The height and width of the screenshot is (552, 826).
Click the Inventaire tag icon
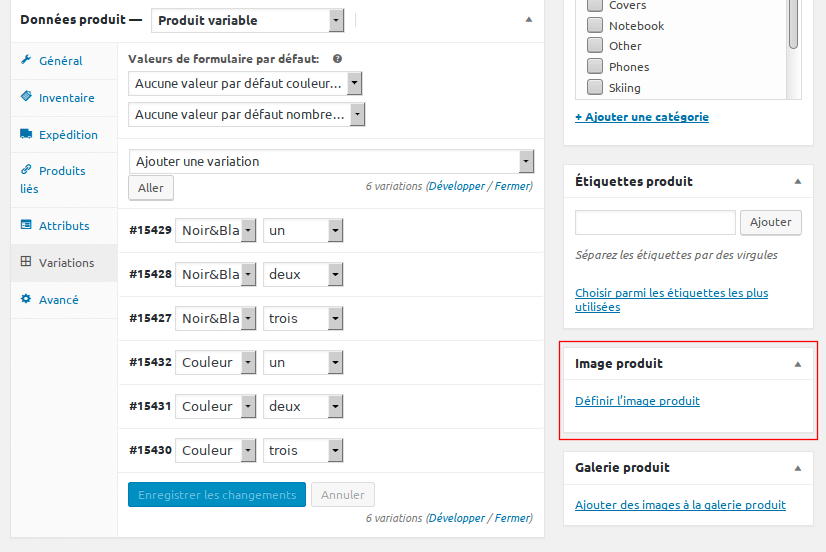(26, 96)
